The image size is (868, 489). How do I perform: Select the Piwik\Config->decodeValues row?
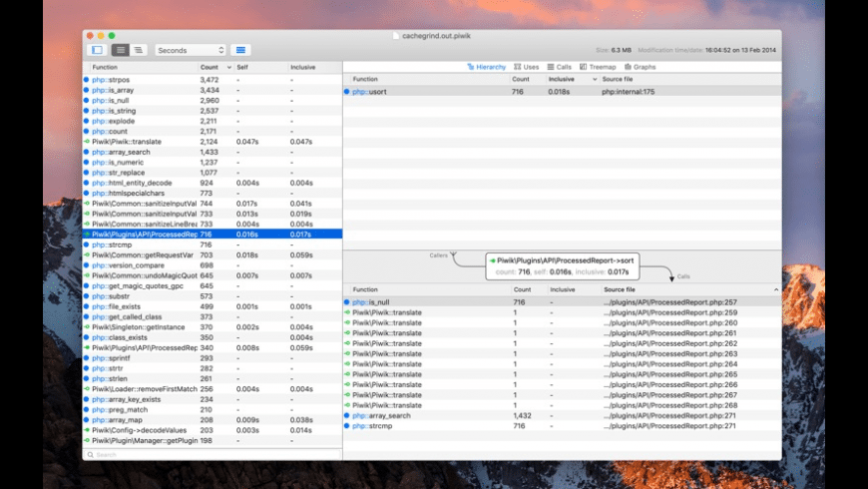point(213,430)
